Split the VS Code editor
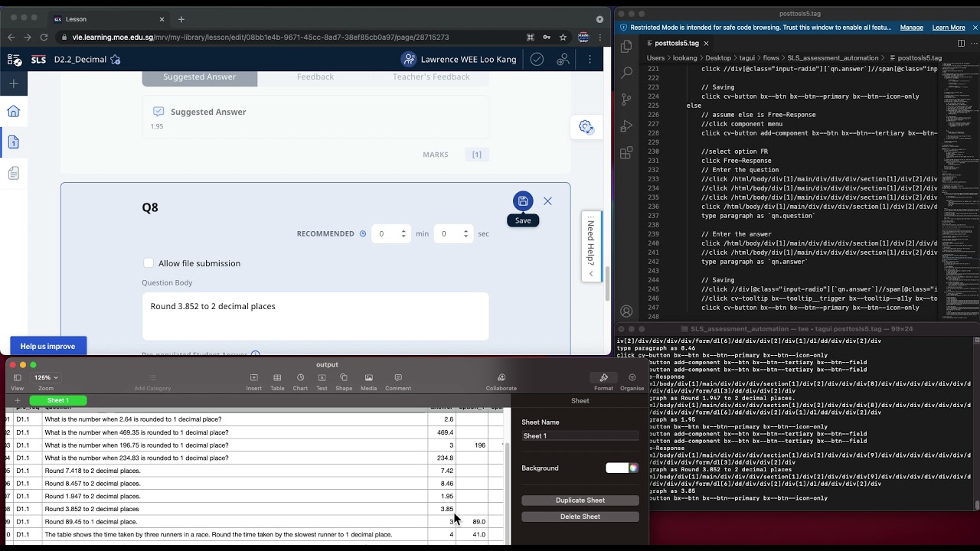The image size is (980, 551). [x=962, y=44]
